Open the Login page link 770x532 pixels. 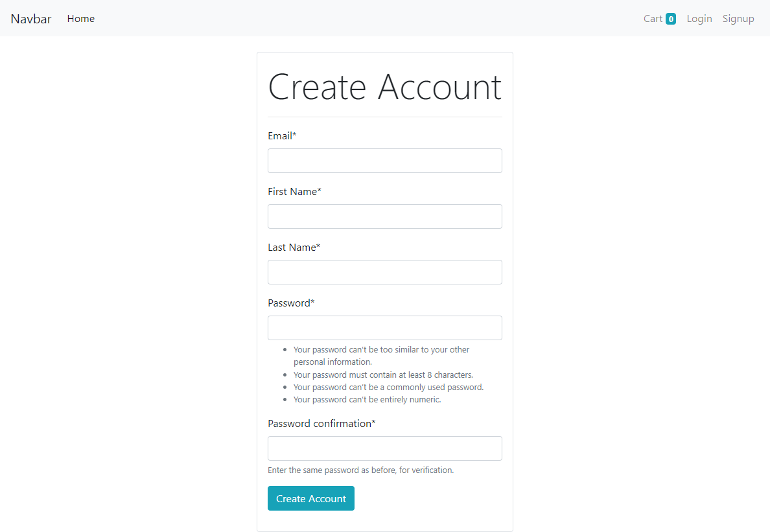coord(699,18)
